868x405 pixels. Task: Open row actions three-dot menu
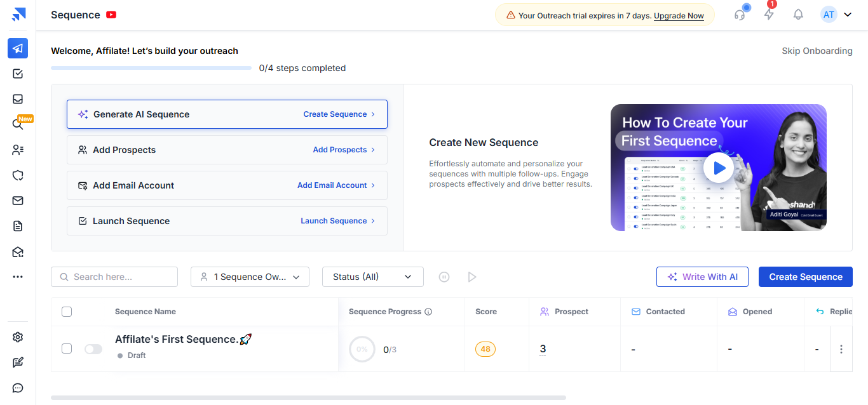point(841,349)
